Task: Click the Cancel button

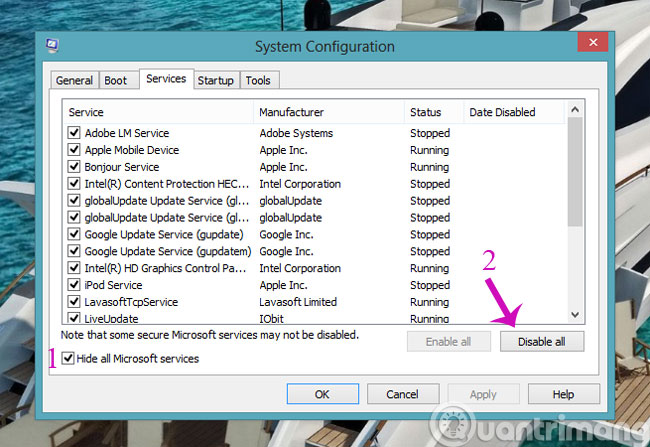Action: [x=403, y=394]
